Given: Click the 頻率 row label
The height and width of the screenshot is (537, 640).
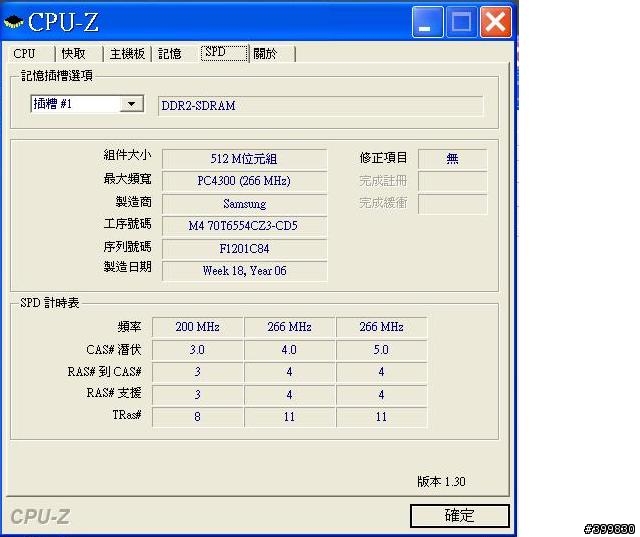Looking at the screenshot, I should point(129,327).
